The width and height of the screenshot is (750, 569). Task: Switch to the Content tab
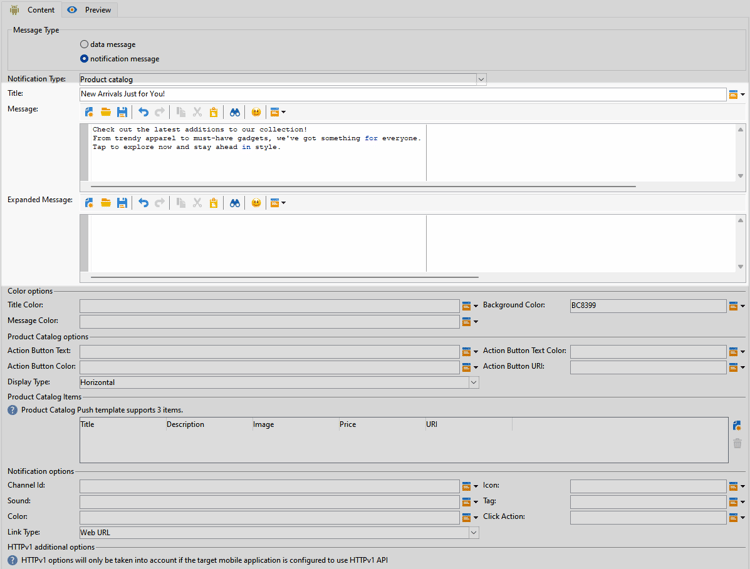coord(32,10)
